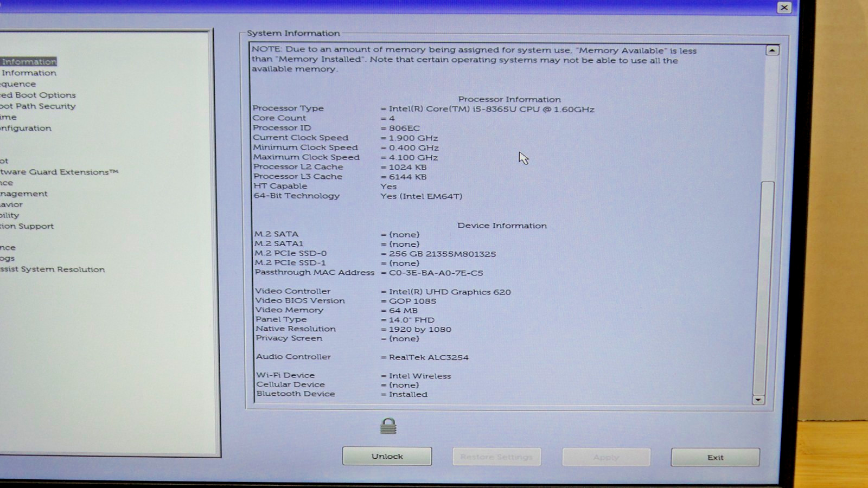
Task: Close the BIOS setup window
Action: click(x=784, y=8)
